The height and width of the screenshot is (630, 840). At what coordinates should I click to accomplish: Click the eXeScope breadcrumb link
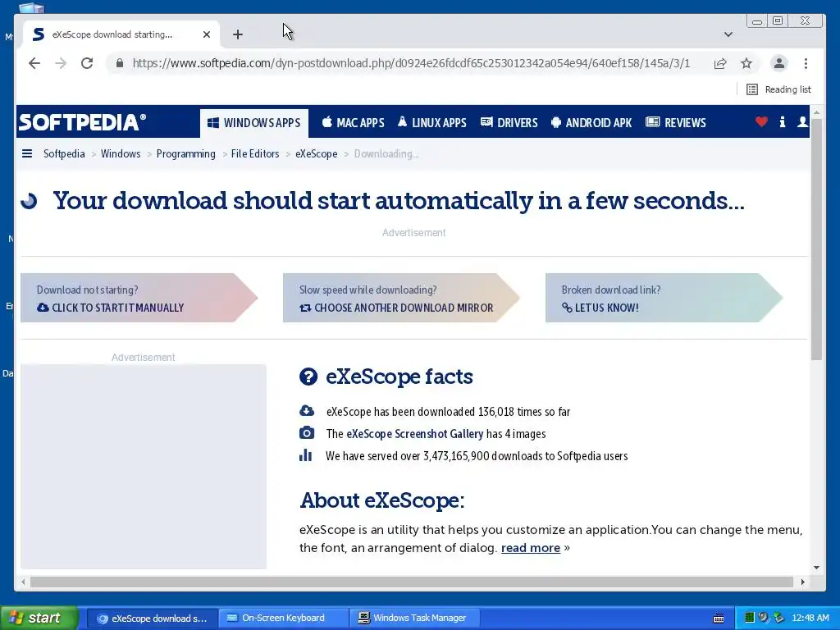point(316,153)
